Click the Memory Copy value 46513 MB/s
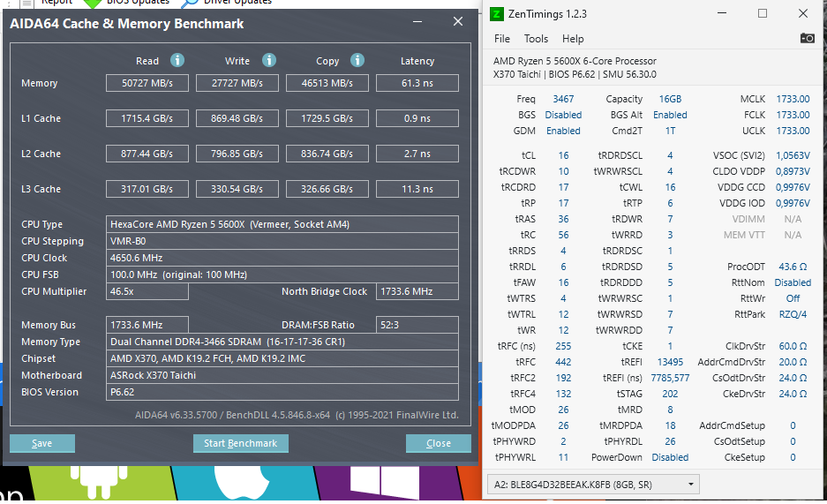The height and width of the screenshot is (504, 827). [327, 83]
